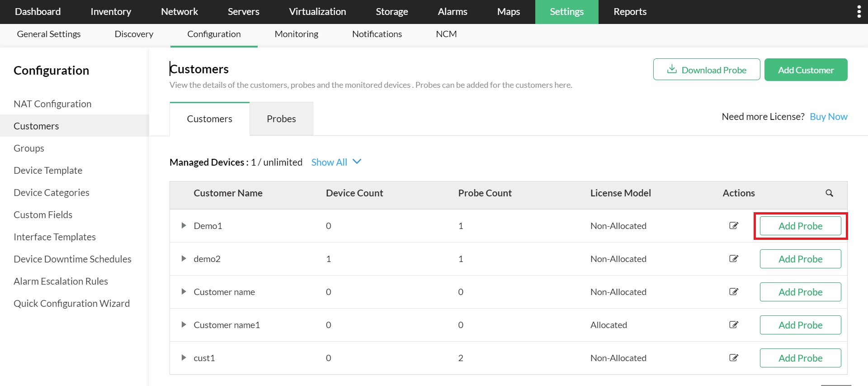Open the three-dot menu in top bar
This screenshot has width=868, height=386.
click(x=859, y=12)
